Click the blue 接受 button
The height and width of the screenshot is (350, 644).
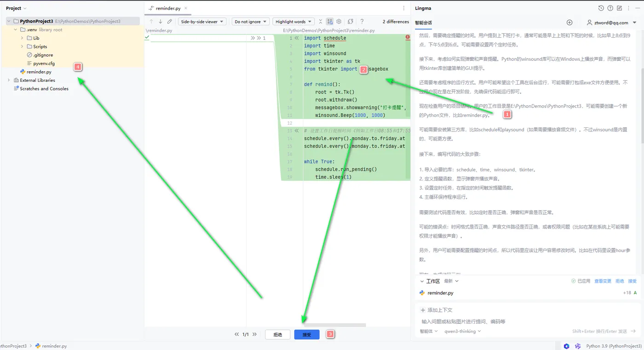point(307,334)
